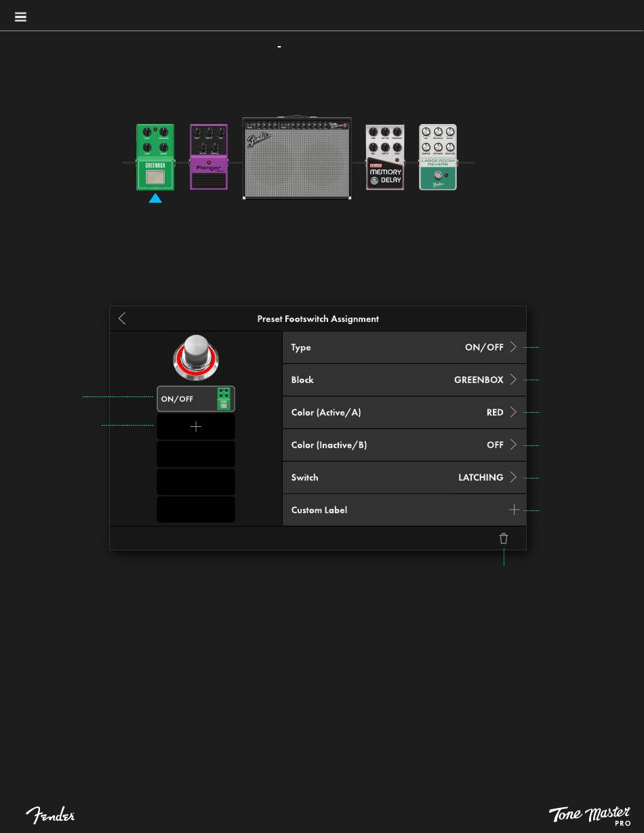The width and height of the screenshot is (644, 833).
Task: Go back from Preset Footswitch Assignment
Action: pyautogui.click(x=122, y=319)
